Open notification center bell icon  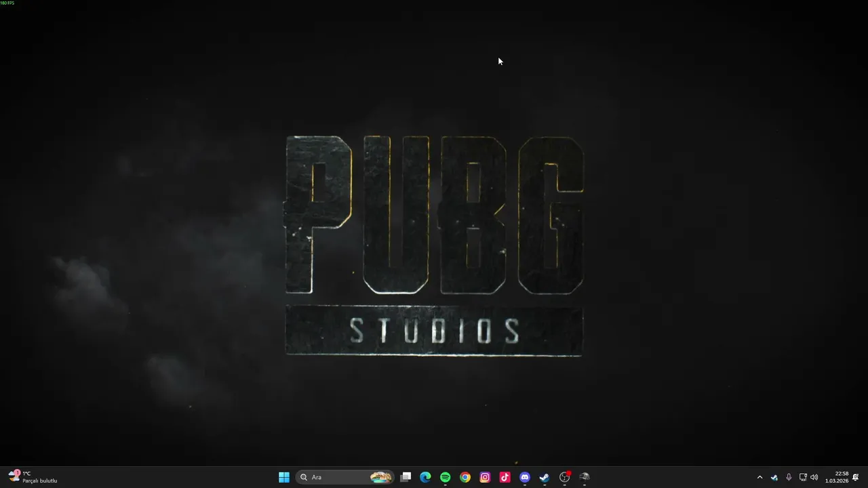click(x=856, y=477)
